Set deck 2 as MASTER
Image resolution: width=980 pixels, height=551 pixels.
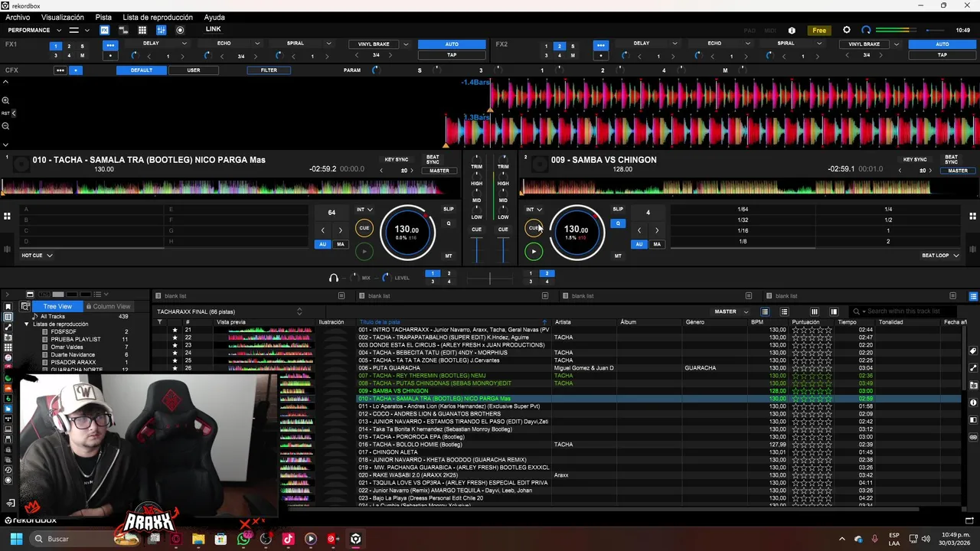point(958,171)
